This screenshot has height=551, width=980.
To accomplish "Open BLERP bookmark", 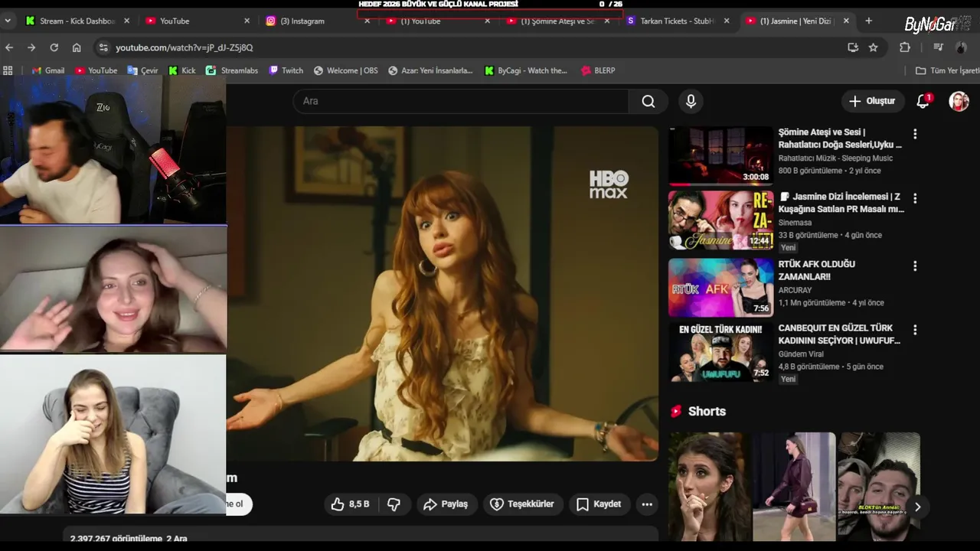I will point(598,70).
